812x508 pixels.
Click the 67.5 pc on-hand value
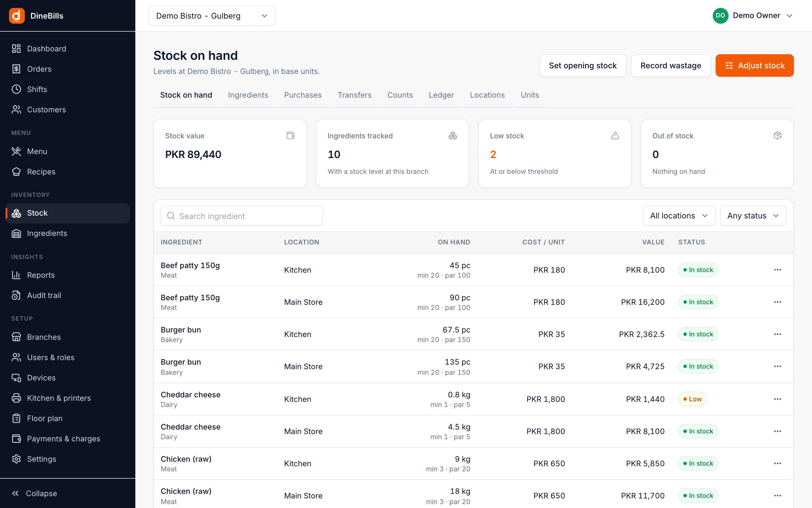click(x=456, y=330)
